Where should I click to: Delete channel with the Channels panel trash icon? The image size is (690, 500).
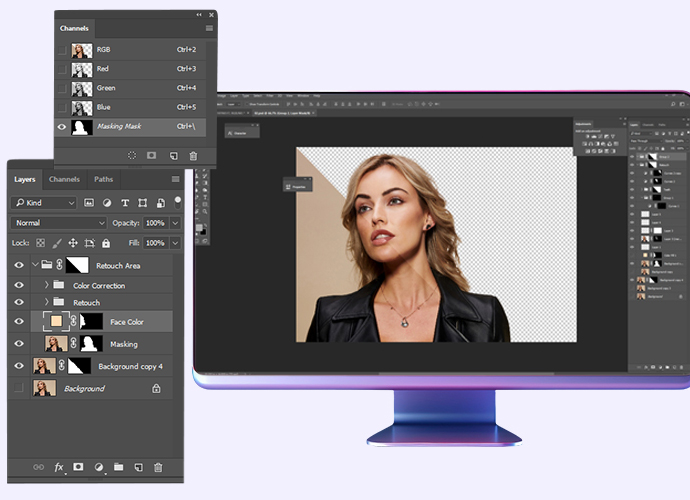[193, 155]
